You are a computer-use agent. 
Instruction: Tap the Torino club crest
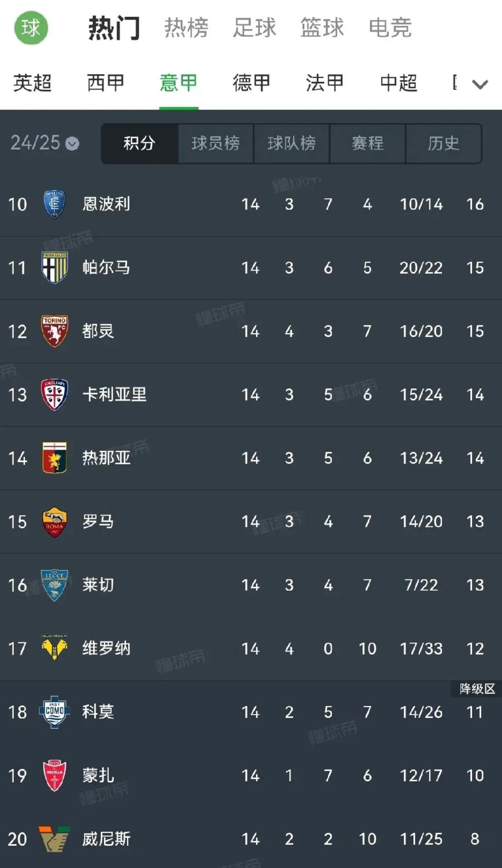click(x=54, y=331)
